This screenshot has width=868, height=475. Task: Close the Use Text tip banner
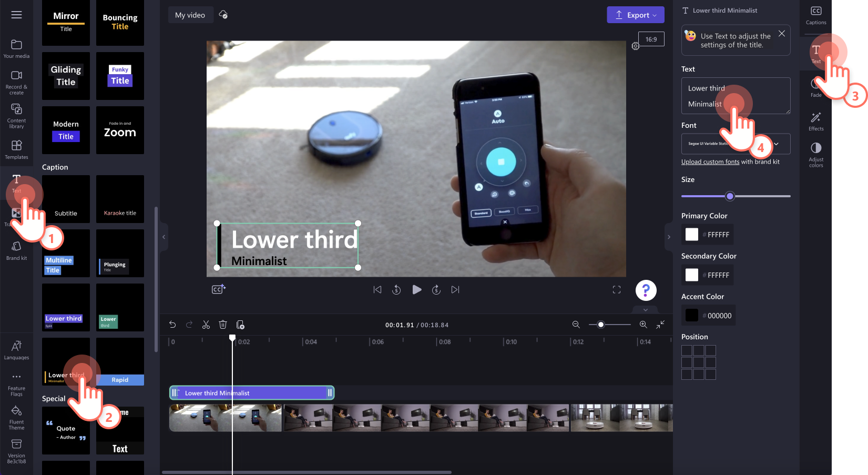(x=782, y=34)
